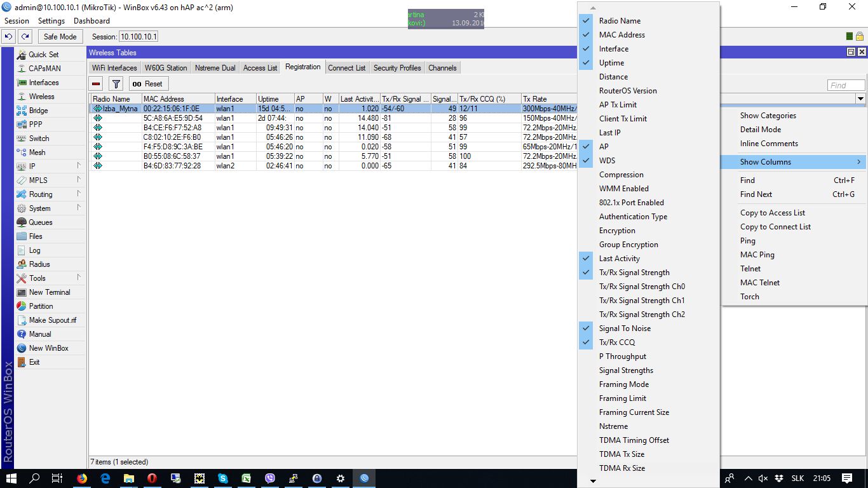Screen dimensions: 868x488
Task: Click Exit in the sidebar
Action: click(x=50, y=362)
